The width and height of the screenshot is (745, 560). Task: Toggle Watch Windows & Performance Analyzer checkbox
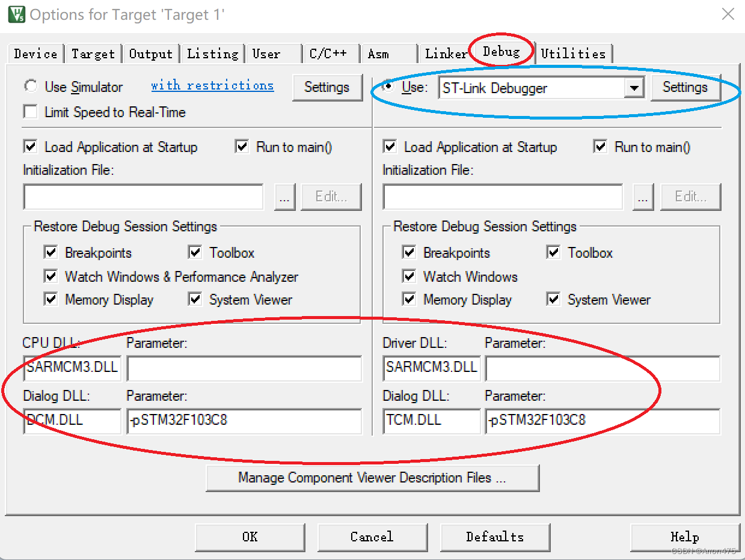pyautogui.click(x=51, y=276)
